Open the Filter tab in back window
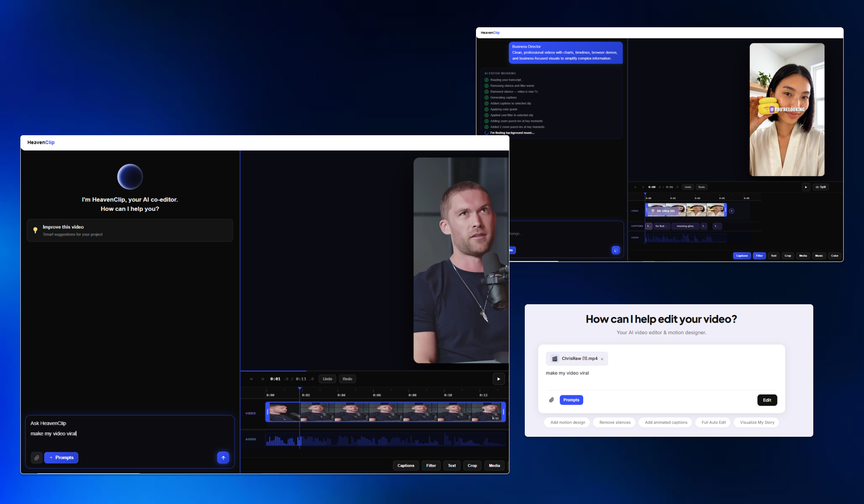Viewport: 864px width, 504px height. tap(760, 256)
